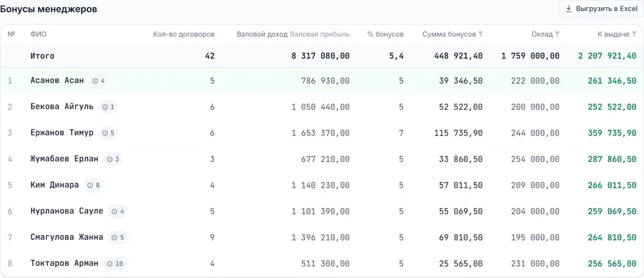The width and height of the screenshot is (644, 278).
Task: Click the Сумма бонусов header label
Action: click(x=449, y=35)
